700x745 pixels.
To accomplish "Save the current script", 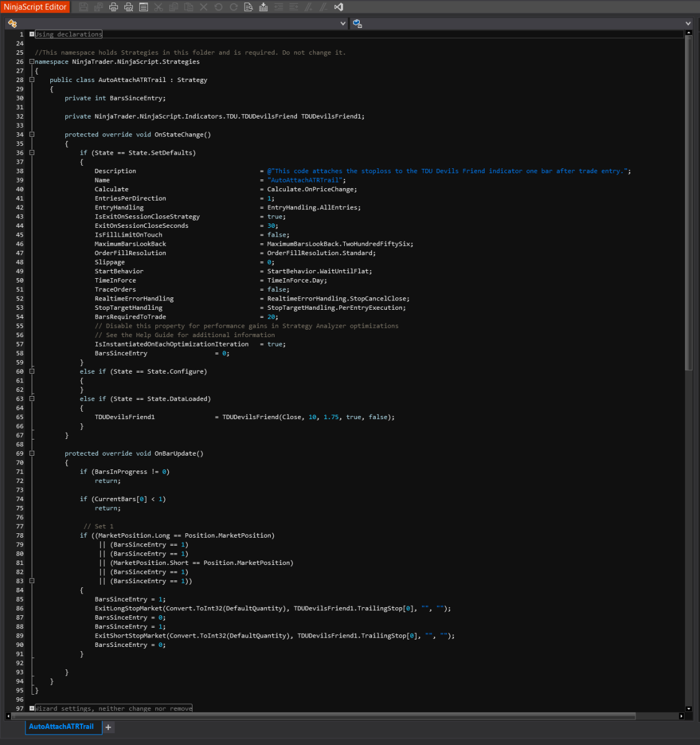I will click(83, 7).
